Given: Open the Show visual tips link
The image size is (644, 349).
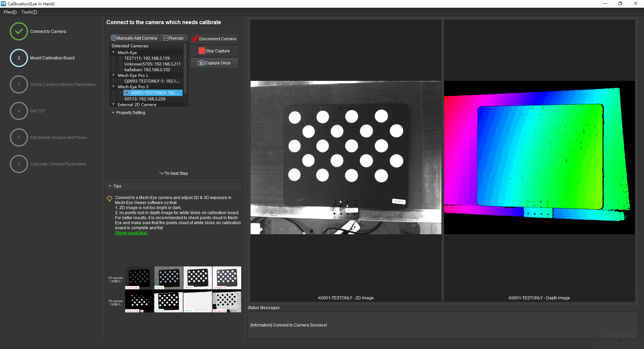Looking at the screenshot, I should (x=131, y=233).
